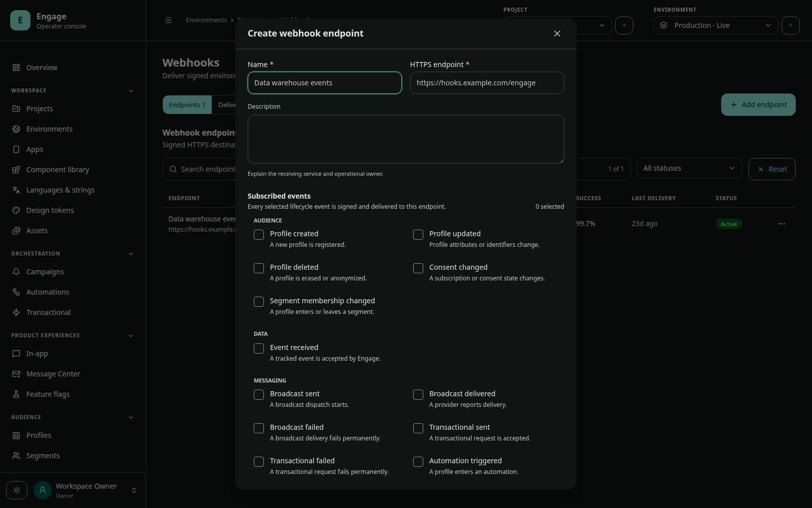Screen dimensions: 812x508
Task: Select the Message Center mail icon
Action: pyautogui.click(x=16, y=374)
